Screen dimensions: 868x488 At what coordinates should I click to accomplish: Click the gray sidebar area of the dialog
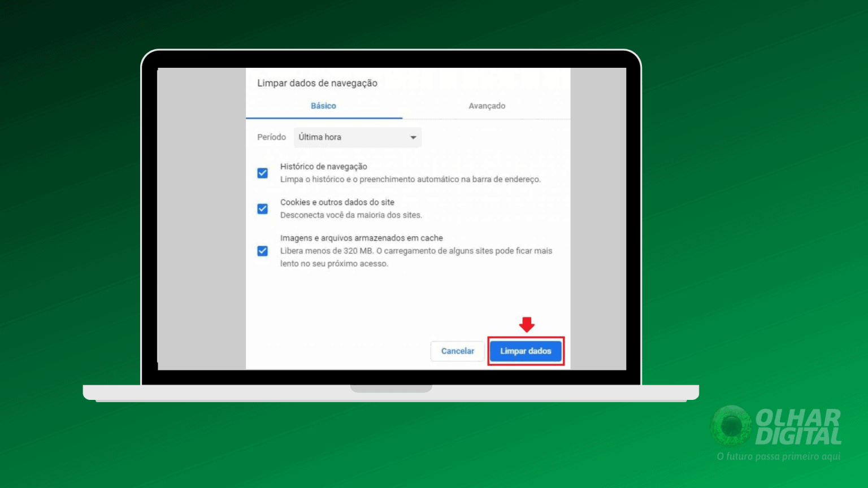201,220
